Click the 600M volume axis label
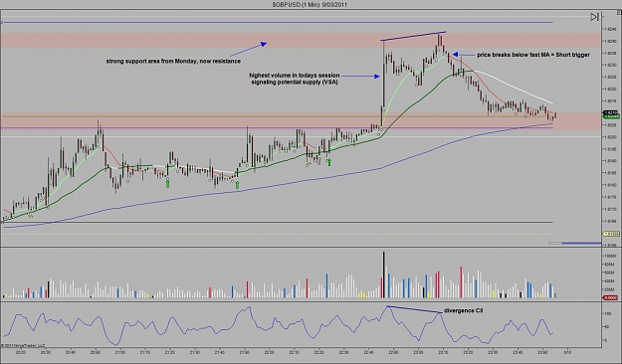Image resolution: width=622 pixels, height=364 pixels. click(609, 273)
